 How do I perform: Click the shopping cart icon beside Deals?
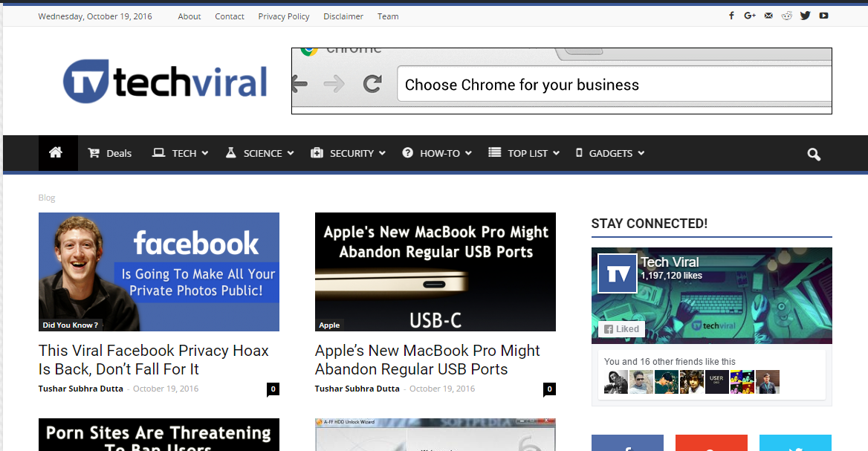[x=94, y=153]
